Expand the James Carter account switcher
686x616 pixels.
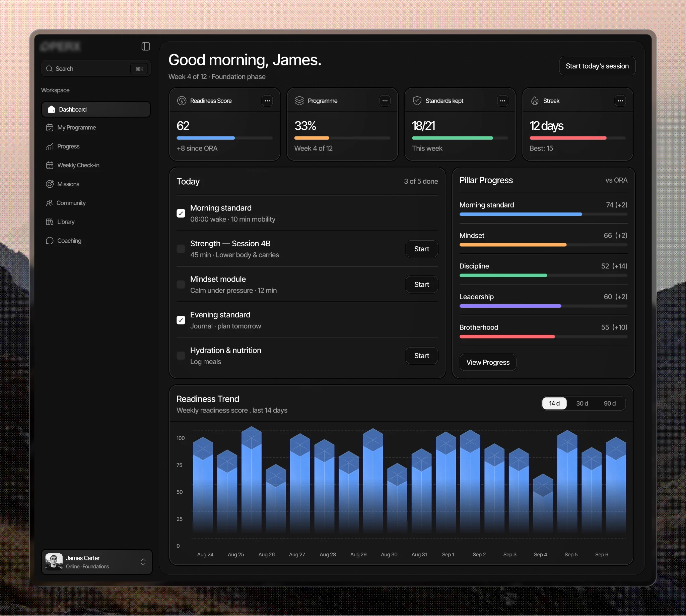(143, 562)
